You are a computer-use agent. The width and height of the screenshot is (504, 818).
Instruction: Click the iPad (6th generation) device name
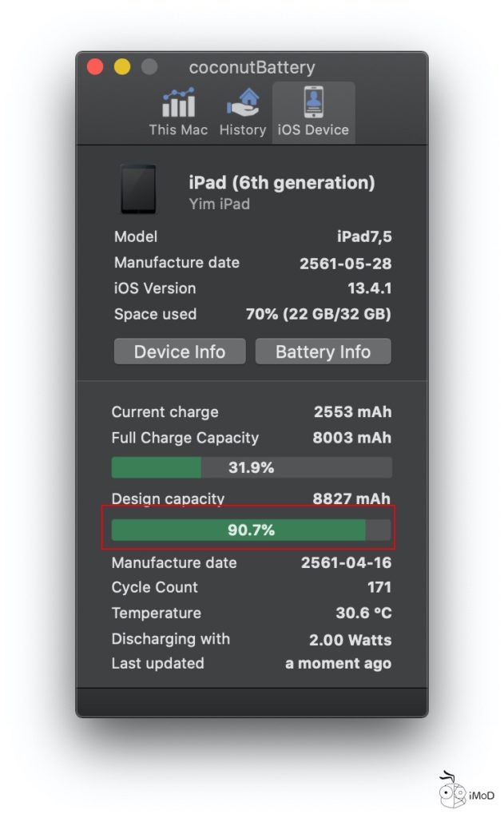(281, 183)
